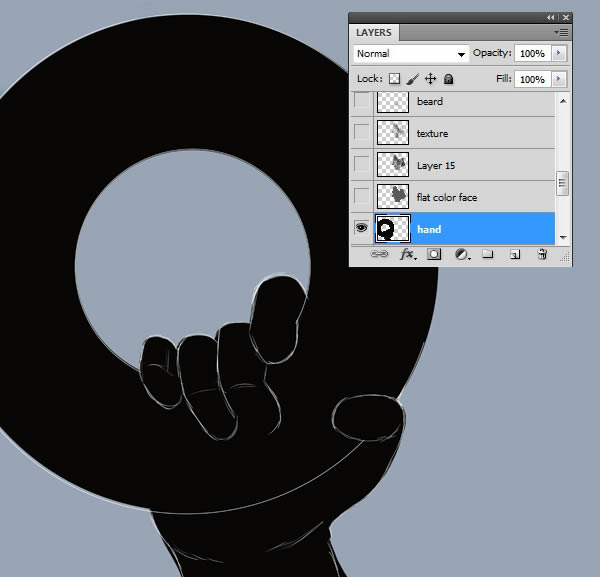Close the Layers panel

[566, 18]
